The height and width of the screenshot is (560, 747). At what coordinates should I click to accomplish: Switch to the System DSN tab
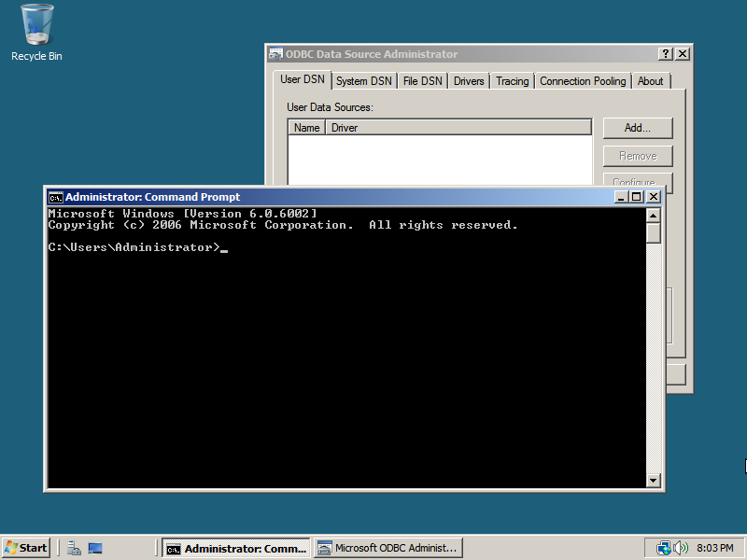363,81
